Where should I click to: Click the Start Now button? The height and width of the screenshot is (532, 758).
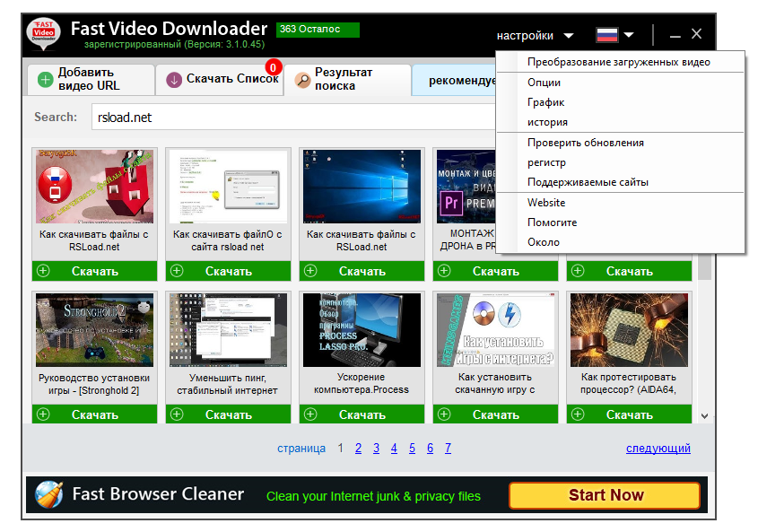(x=605, y=495)
